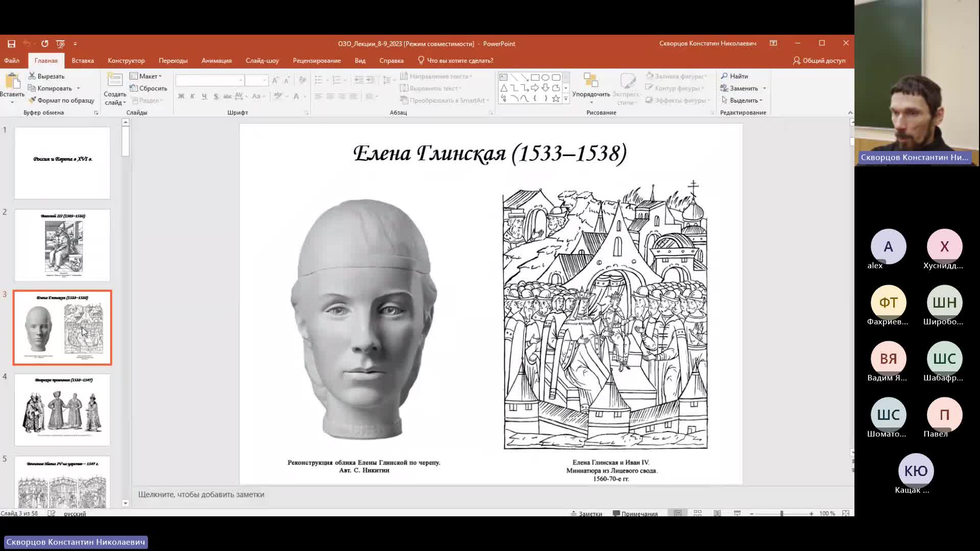Switch to the Переходы tab
Image resolution: width=980 pixels, height=551 pixels.
coord(173,61)
